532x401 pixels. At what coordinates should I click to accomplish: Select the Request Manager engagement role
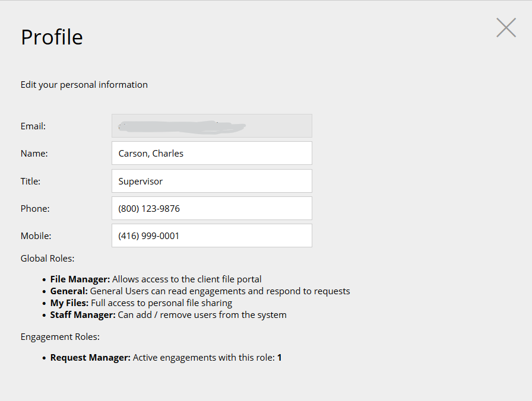pos(166,357)
